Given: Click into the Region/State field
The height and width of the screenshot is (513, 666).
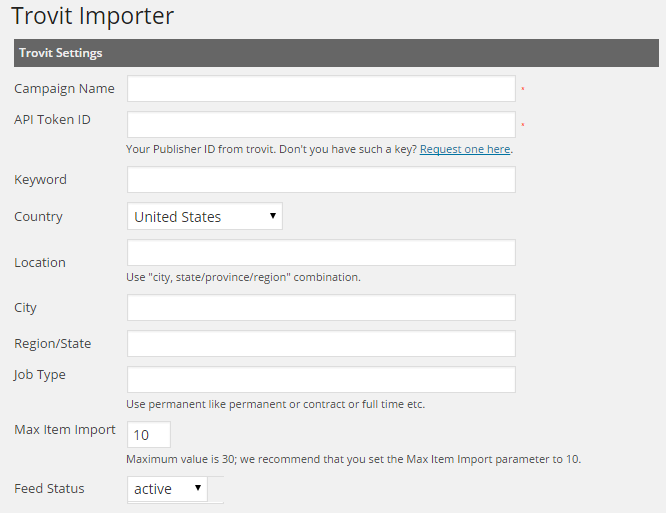Looking at the screenshot, I should pyautogui.click(x=321, y=344).
